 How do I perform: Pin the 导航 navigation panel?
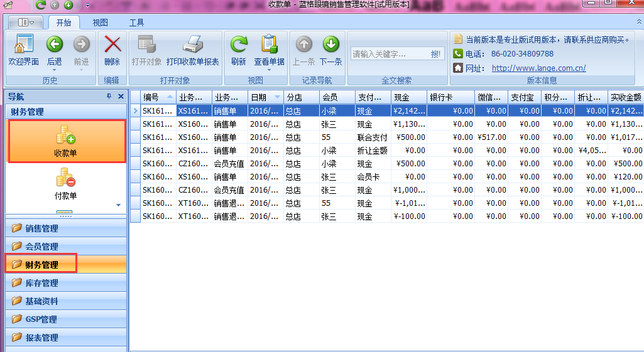tap(109, 97)
